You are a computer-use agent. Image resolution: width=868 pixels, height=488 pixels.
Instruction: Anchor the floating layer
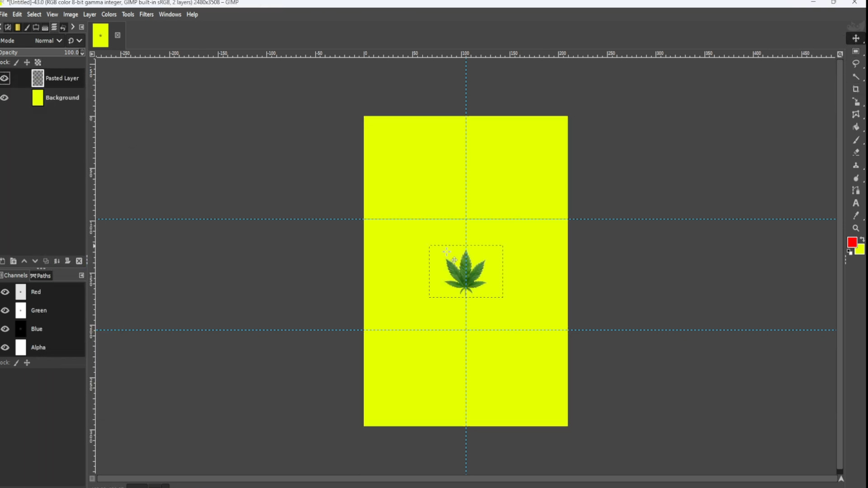click(x=67, y=261)
